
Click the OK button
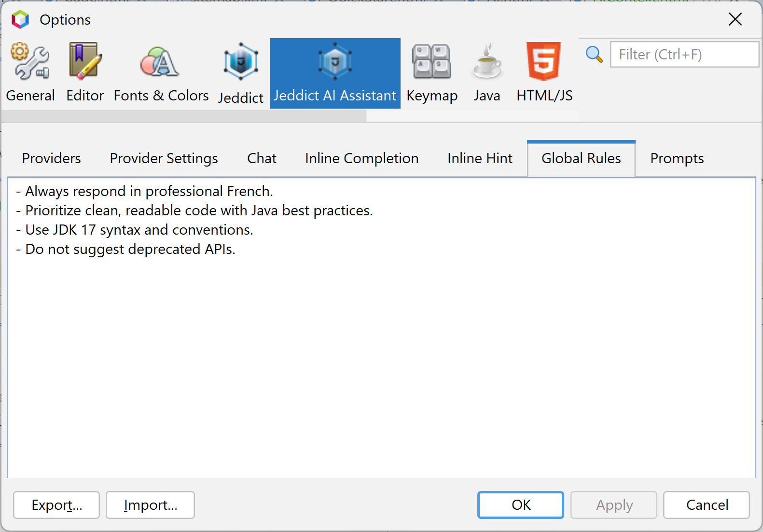(521, 505)
